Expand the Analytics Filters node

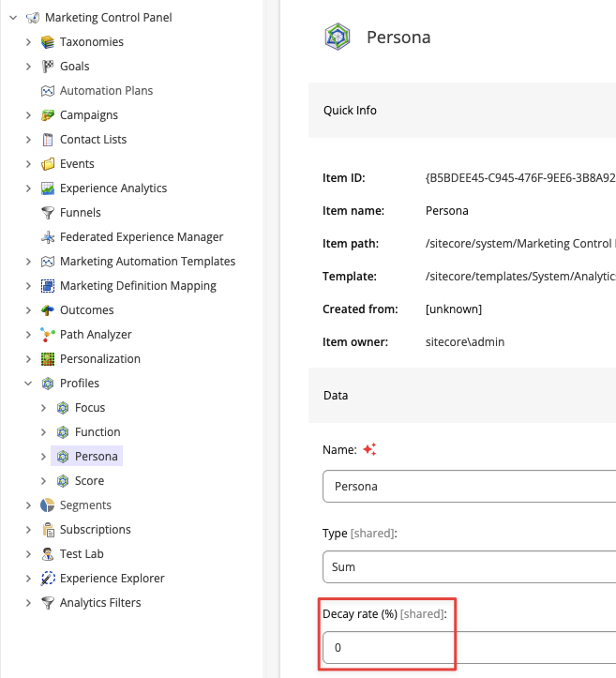(28, 603)
